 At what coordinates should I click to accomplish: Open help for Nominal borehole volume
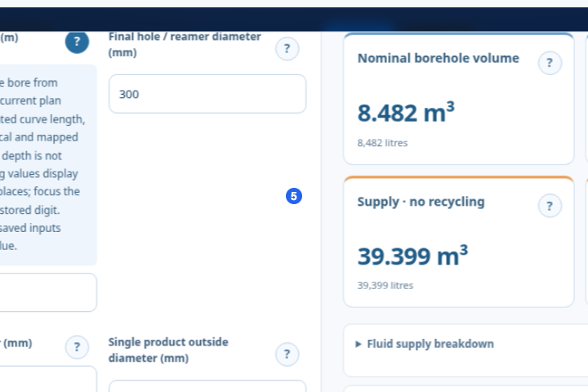[550, 63]
